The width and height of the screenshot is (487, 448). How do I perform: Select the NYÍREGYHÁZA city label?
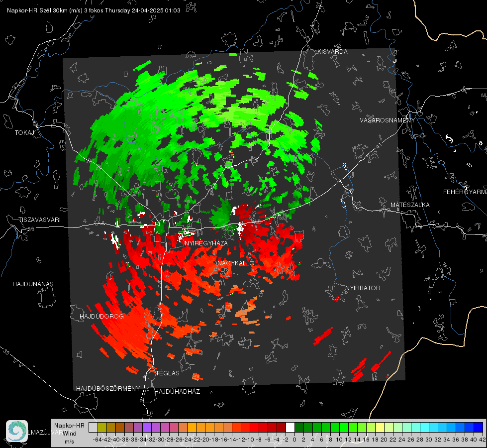206,243
